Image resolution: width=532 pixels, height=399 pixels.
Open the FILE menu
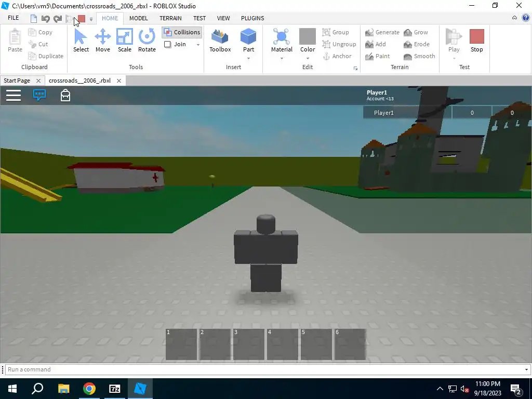(x=14, y=18)
